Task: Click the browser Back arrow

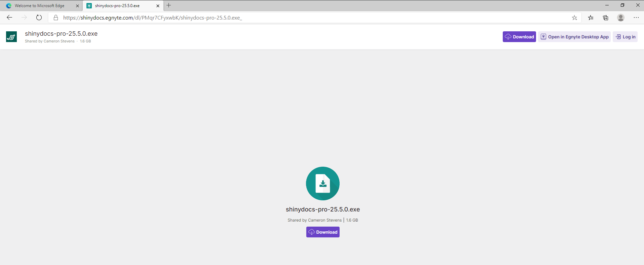Action: 9,18
